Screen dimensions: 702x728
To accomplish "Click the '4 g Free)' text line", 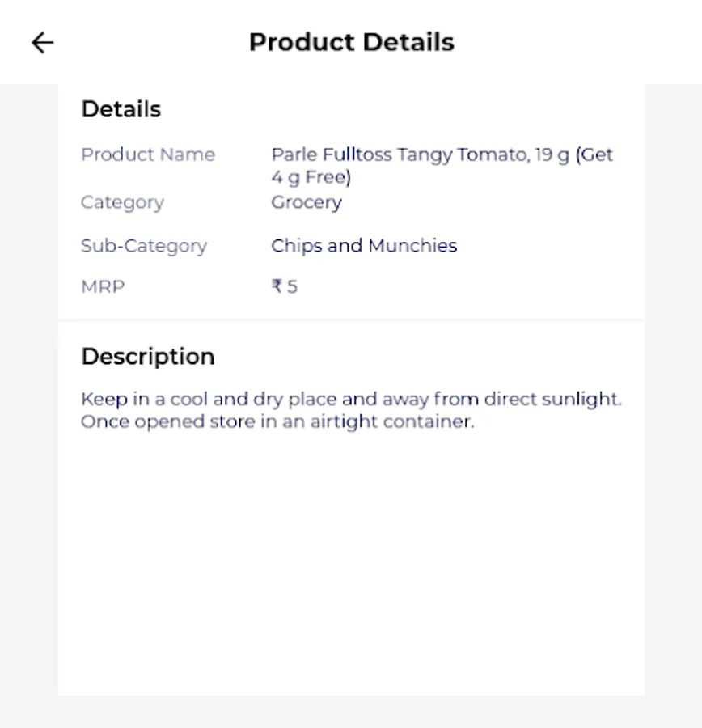I will pyautogui.click(x=311, y=177).
